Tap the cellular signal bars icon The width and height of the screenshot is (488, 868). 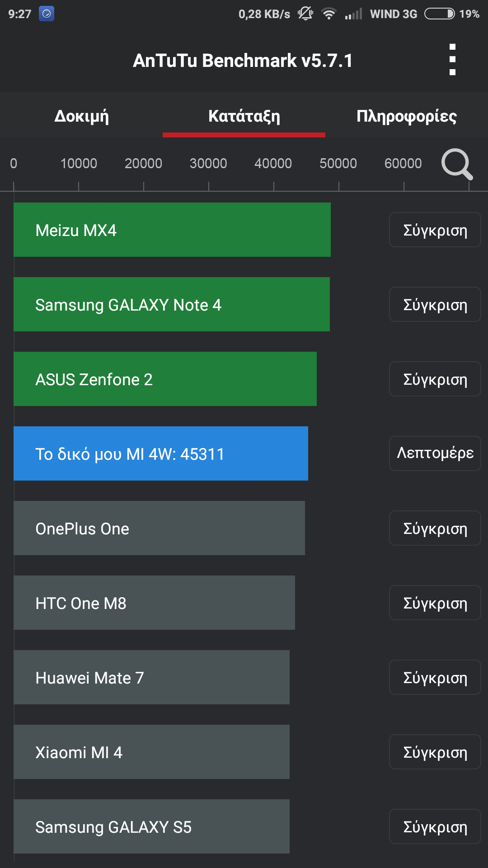tap(353, 14)
